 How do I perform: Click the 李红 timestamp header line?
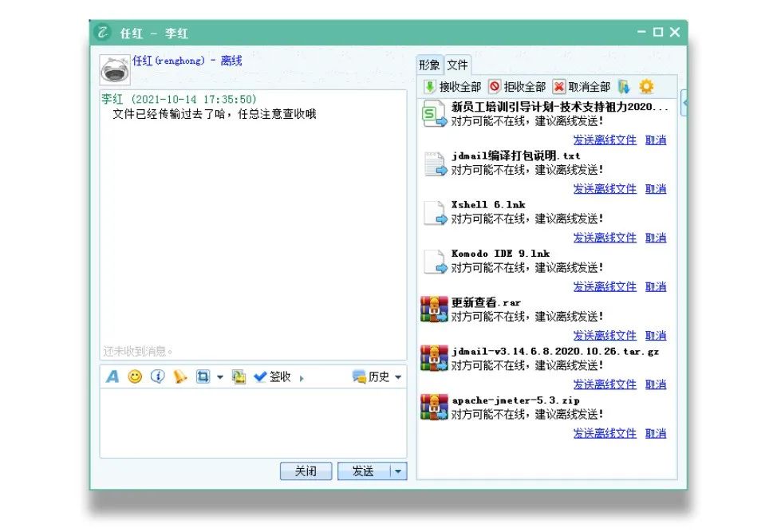[179, 99]
